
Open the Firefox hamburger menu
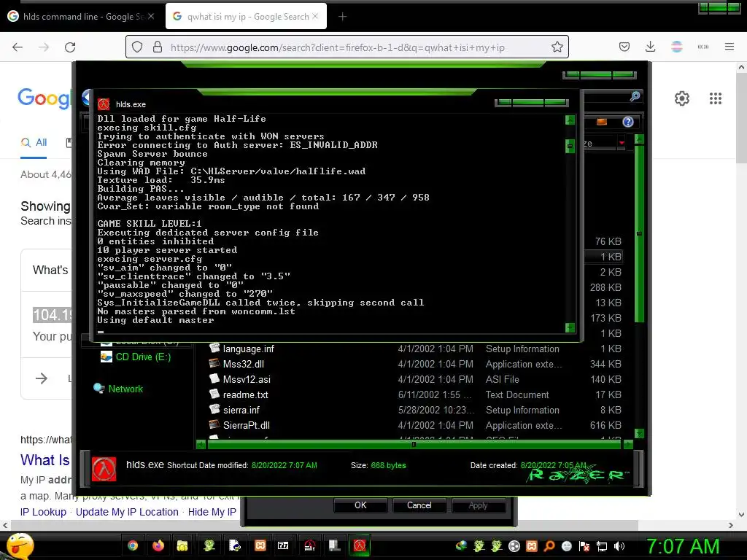[x=729, y=47]
